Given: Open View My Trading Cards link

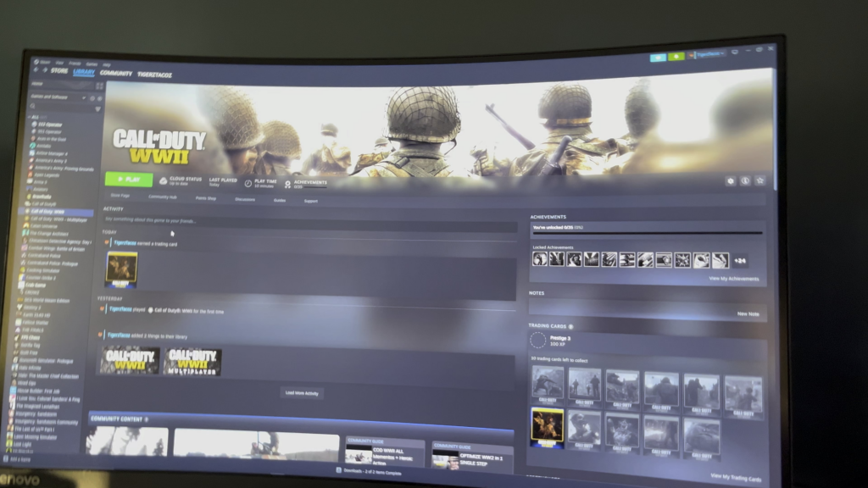Looking at the screenshot, I should (735, 478).
